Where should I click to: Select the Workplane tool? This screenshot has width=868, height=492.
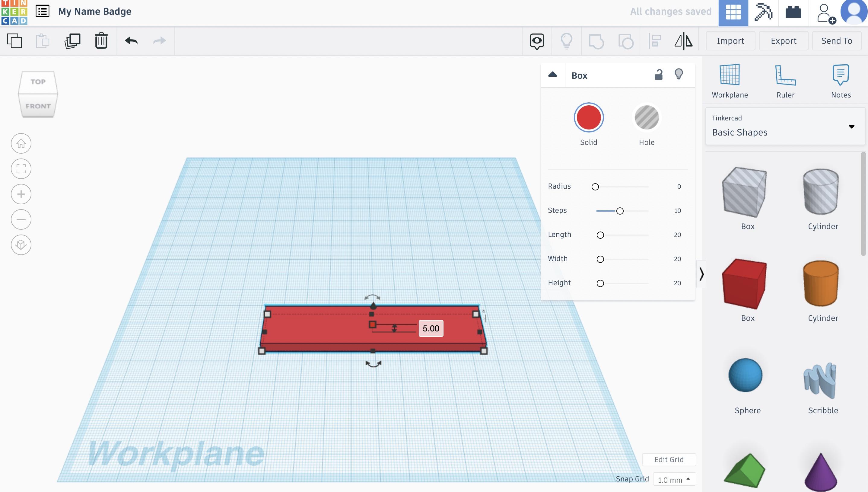[x=730, y=79]
